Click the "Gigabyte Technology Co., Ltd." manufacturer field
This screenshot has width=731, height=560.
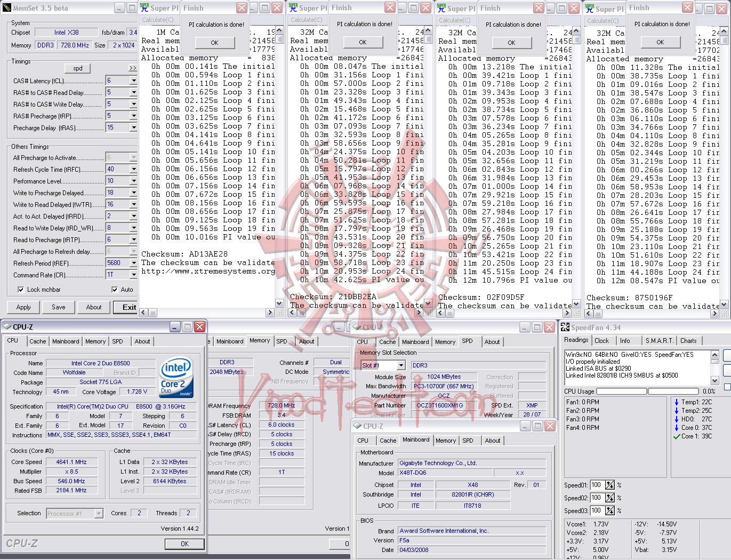[x=472, y=463]
